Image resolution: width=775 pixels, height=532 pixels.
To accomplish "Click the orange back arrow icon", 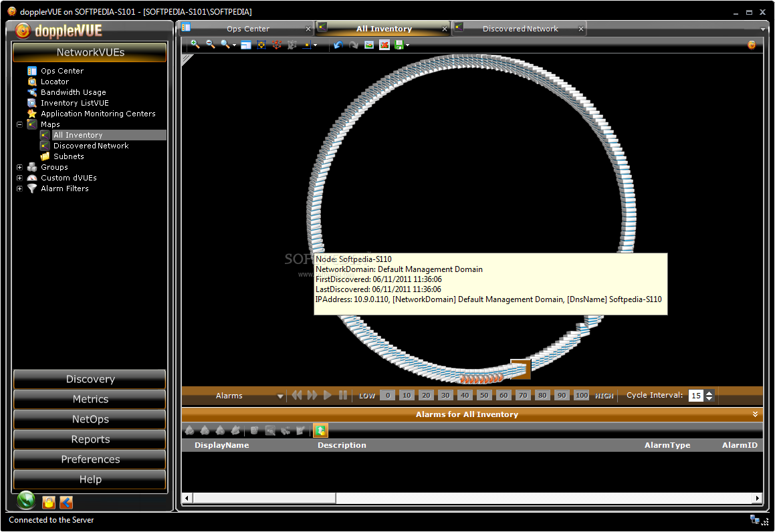I will 66,503.
